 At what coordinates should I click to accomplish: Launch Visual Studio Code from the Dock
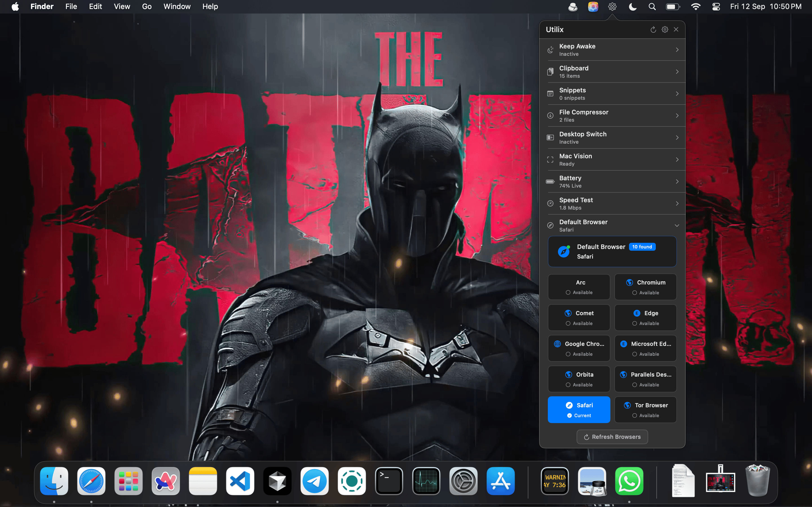240,481
